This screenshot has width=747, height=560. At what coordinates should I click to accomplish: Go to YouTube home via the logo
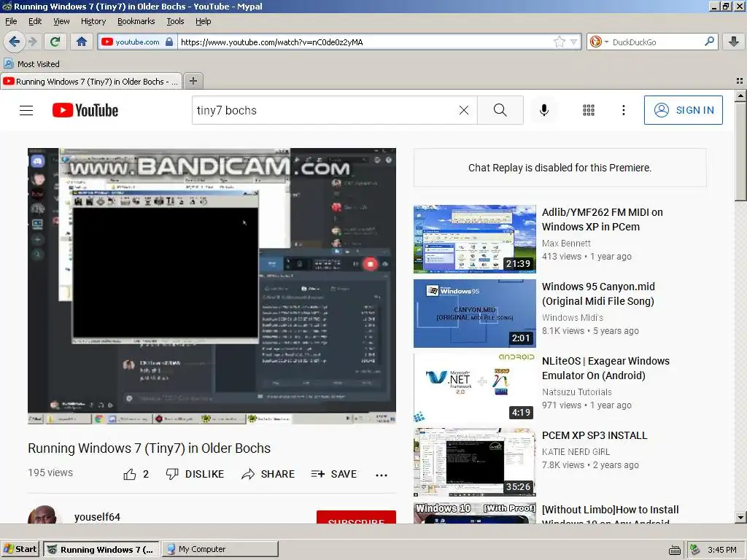(85, 111)
